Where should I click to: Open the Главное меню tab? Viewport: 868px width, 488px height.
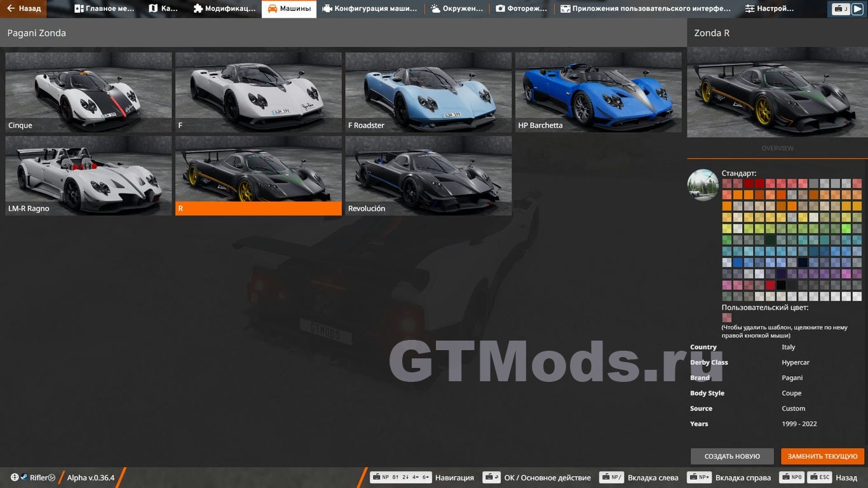coord(105,9)
